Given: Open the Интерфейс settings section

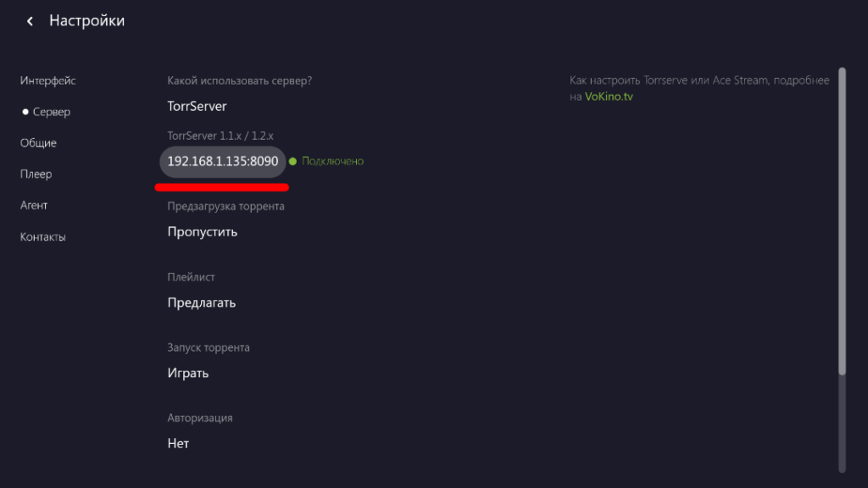Looking at the screenshot, I should [x=48, y=80].
